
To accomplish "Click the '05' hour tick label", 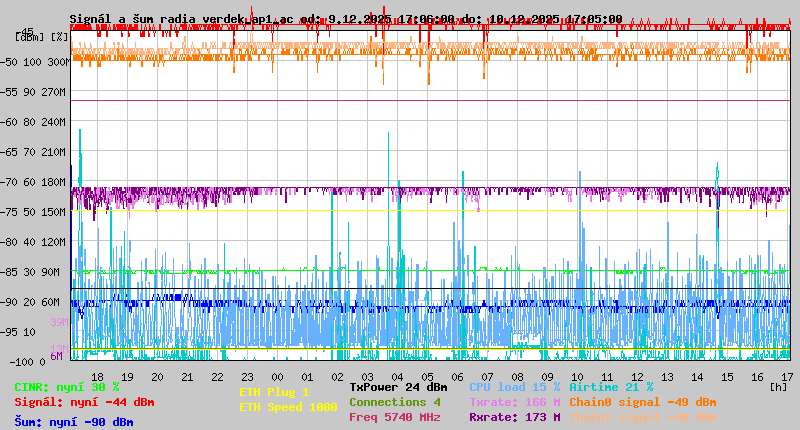I will pyautogui.click(x=428, y=377).
